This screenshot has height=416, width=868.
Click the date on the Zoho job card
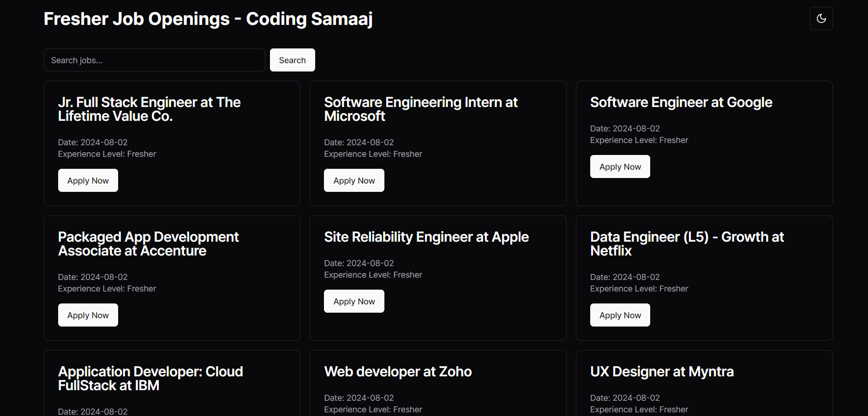point(359,398)
